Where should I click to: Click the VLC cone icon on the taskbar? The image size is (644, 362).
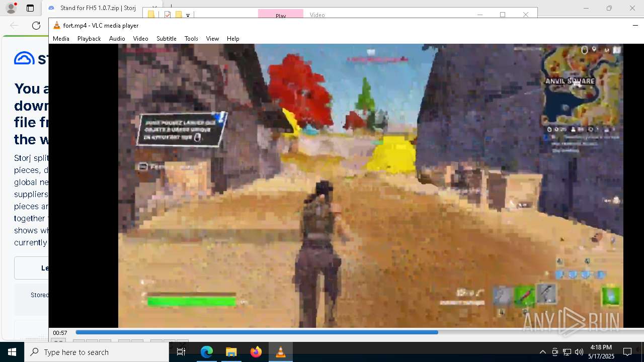[x=280, y=352]
